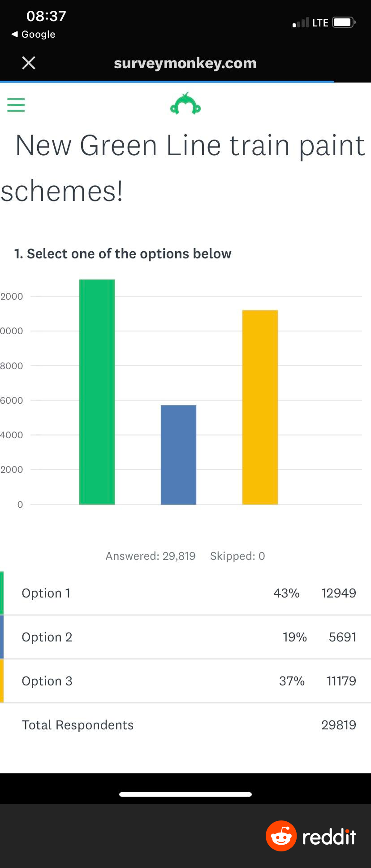Screen dimensions: 371x868
Task: Tap the Total Respondents row
Action: (x=185, y=725)
